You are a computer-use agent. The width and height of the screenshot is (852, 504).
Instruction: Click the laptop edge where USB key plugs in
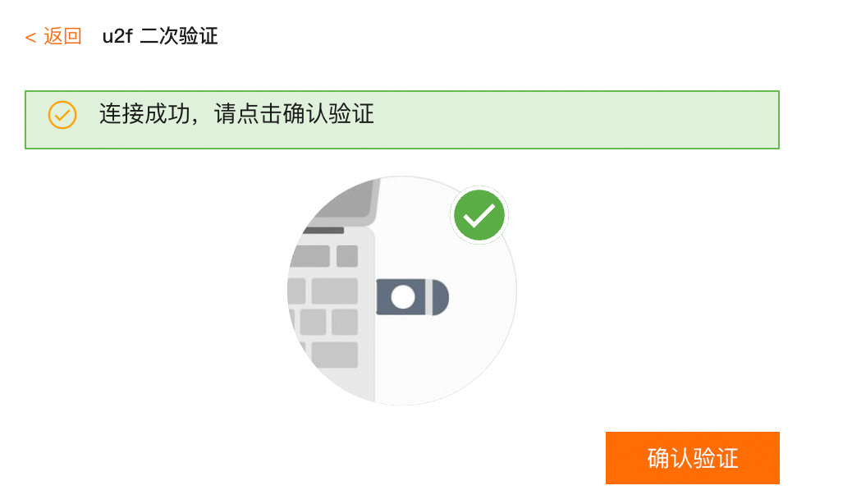tap(375, 297)
